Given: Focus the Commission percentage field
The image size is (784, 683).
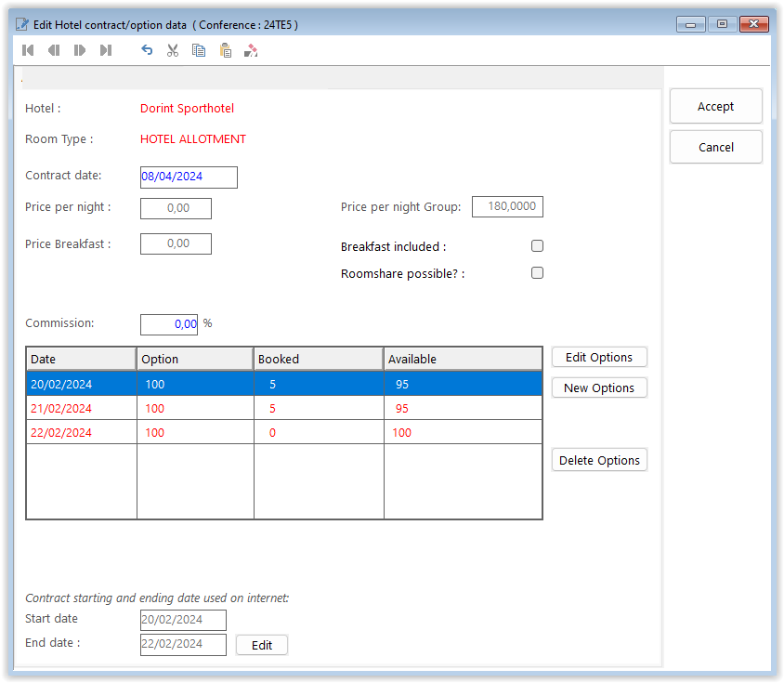Looking at the screenshot, I should (169, 324).
